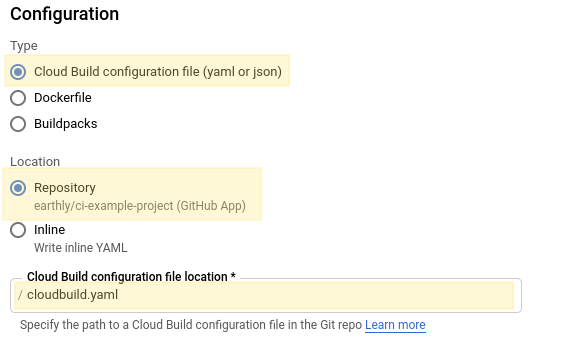Open the Learn more link
This screenshot has height=363, width=584.
[395, 325]
